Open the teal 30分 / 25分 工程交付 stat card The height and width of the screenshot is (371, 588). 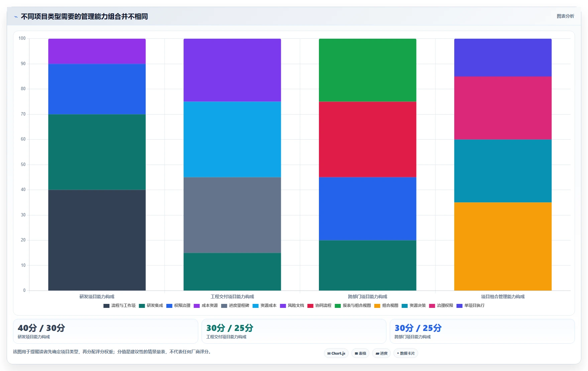coord(294,331)
